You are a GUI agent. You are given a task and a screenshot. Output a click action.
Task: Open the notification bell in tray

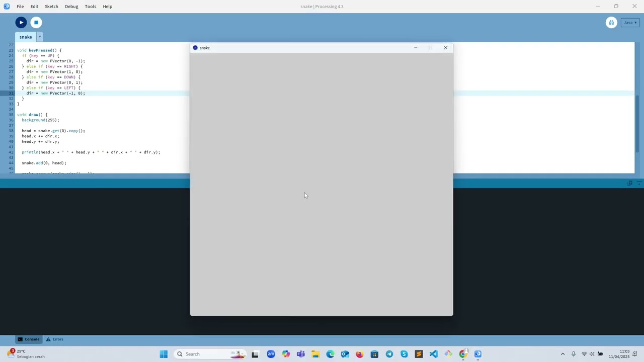[x=635, y=354]
